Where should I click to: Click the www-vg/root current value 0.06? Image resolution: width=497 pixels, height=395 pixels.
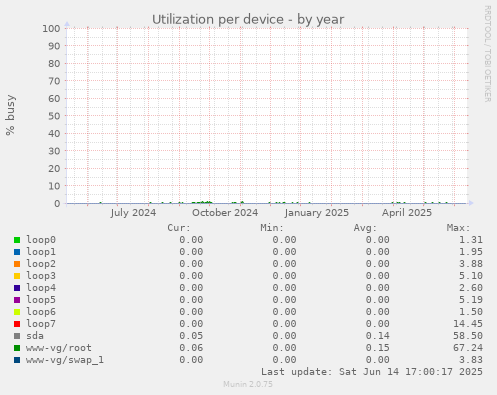pyautogui.click(x=191, y=348)
